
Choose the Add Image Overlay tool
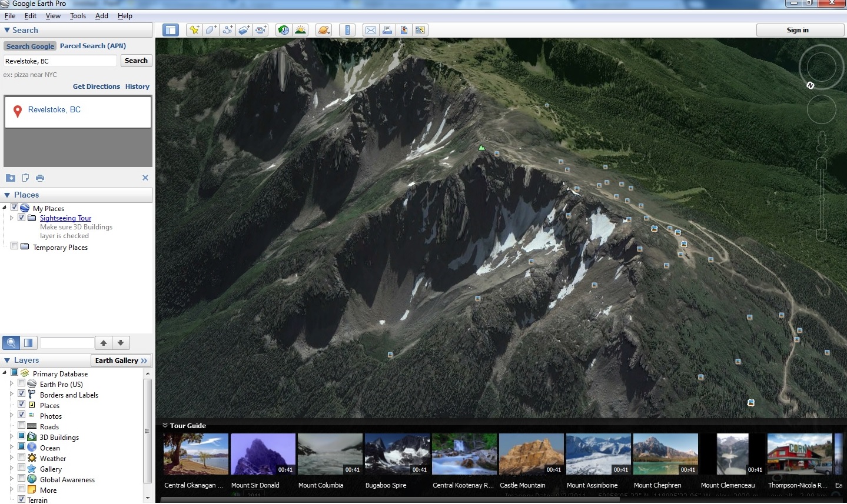(244, 30)
